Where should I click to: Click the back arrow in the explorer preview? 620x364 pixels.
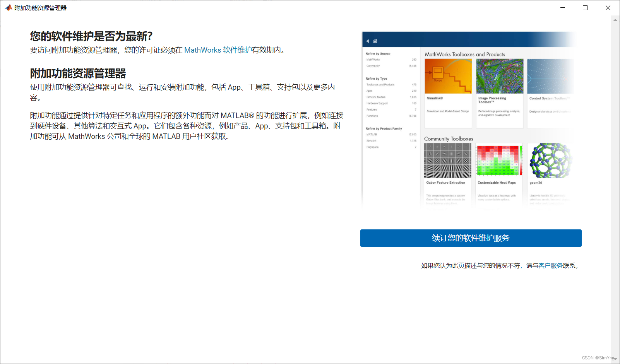click(x=368, y=41)
